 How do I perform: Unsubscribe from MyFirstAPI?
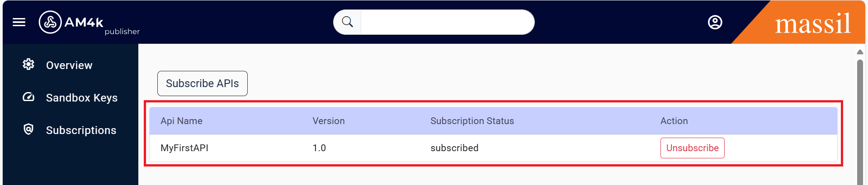pos(692,148)
